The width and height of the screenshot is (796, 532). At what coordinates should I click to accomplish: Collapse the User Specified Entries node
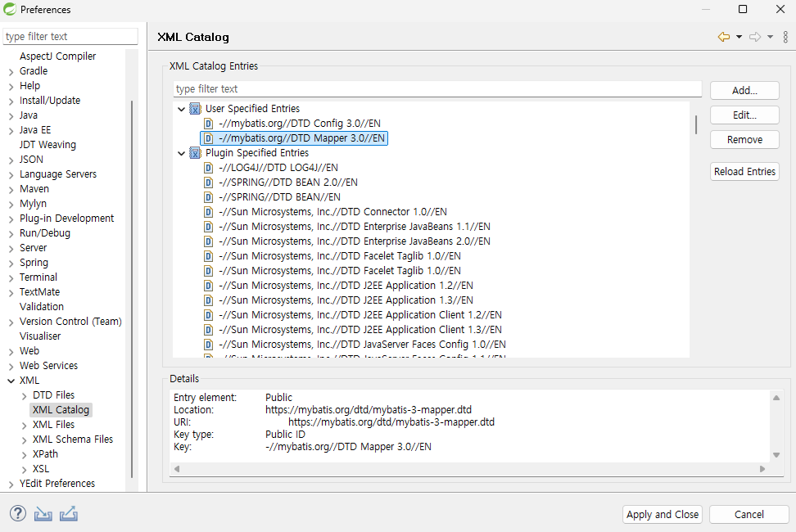181,109
